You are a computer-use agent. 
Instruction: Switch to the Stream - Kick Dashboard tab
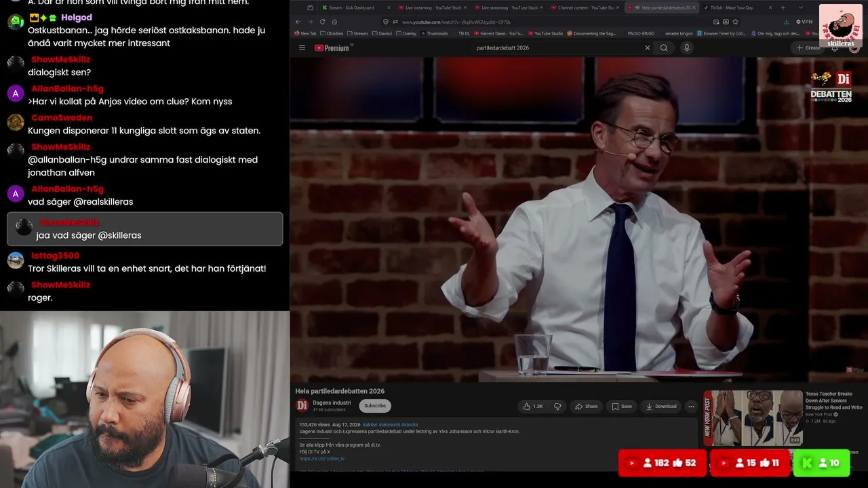coord(356,7)
